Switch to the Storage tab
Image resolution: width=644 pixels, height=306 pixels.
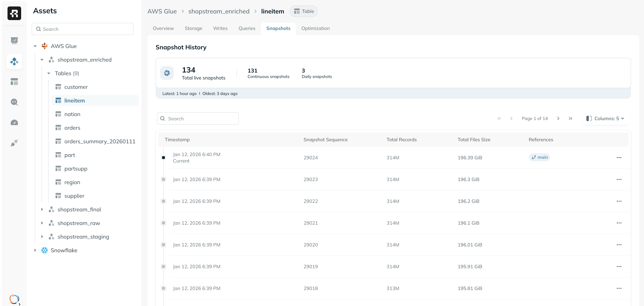coord(193,28)
